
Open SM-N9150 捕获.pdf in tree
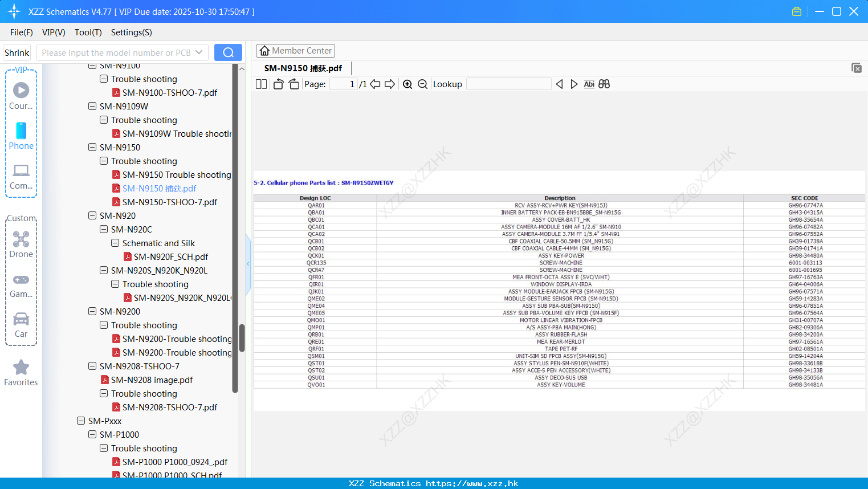click(x=159, y=188)
